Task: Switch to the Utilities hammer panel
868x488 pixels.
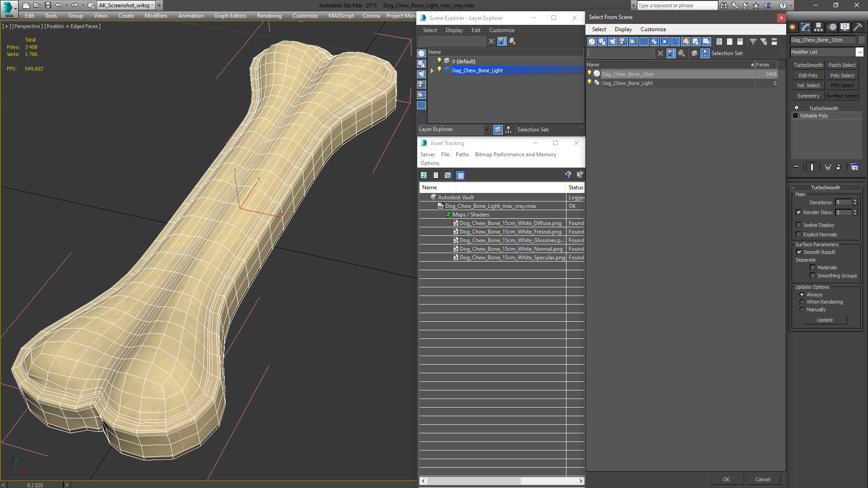Action: [x=858, y=27]
